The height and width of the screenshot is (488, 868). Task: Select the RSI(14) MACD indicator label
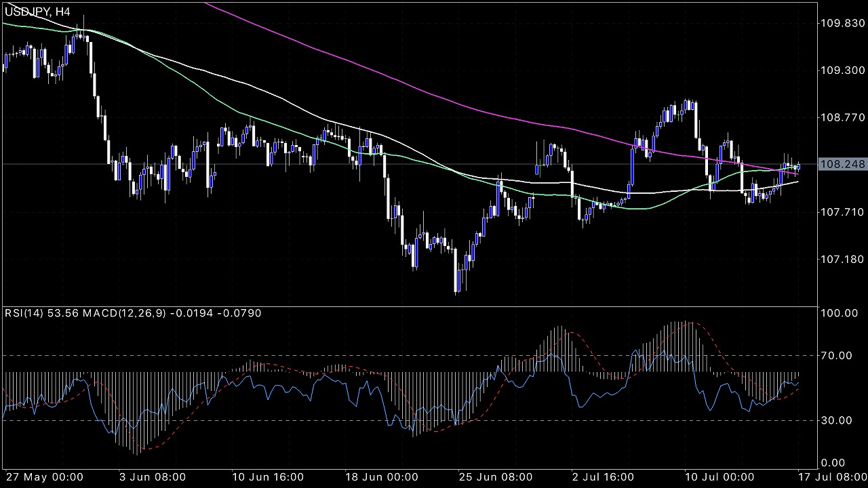(x=133, y=313)
